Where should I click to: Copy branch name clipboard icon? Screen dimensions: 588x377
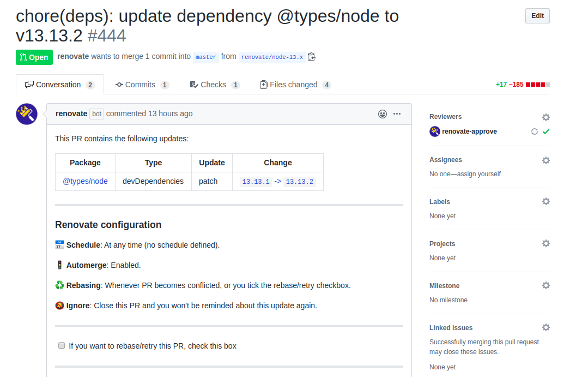(311, 57)
